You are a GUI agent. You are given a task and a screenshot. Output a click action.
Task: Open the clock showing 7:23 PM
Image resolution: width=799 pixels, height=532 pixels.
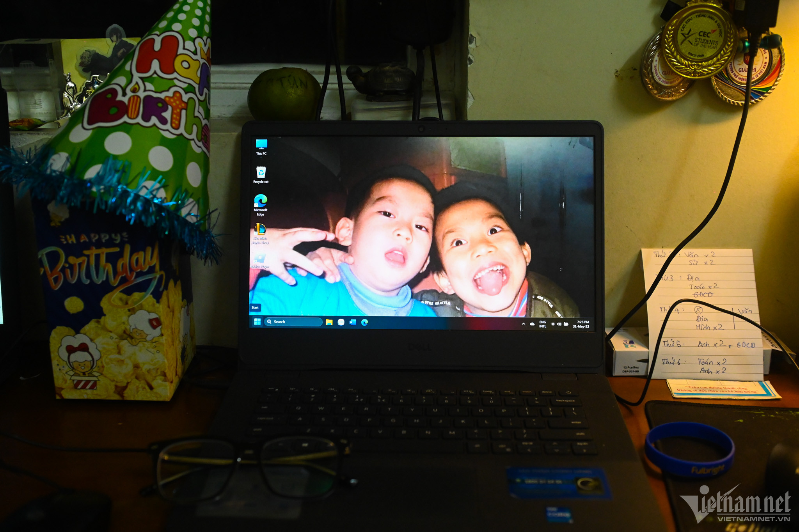point(583,322)
